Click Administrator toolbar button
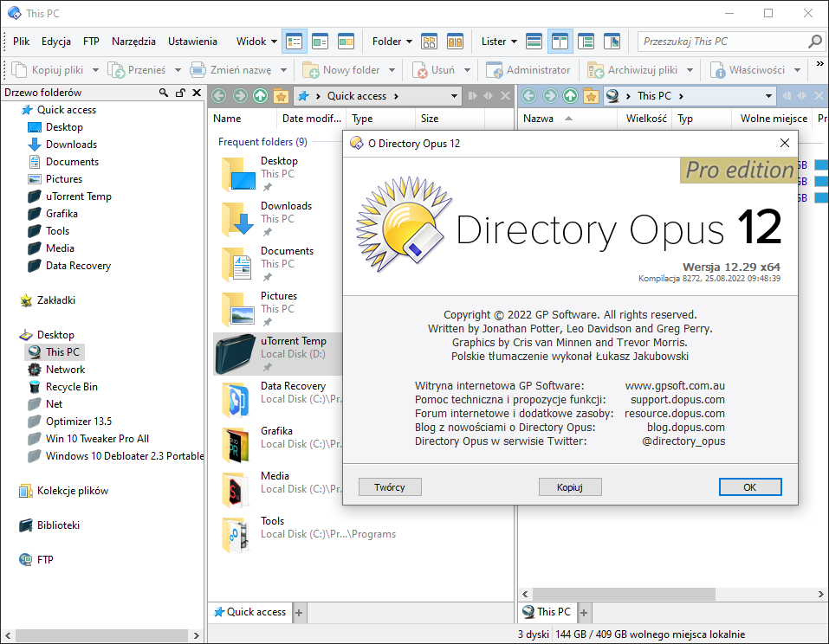Screen dimensions: 829x644 (528, 70)
